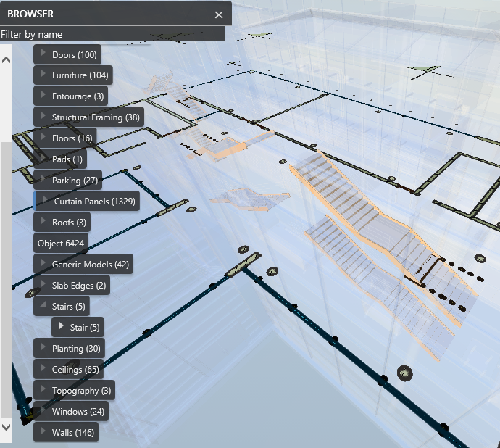
Task: Expand the Walls (146) triangle
Action: tap(43, 433)
